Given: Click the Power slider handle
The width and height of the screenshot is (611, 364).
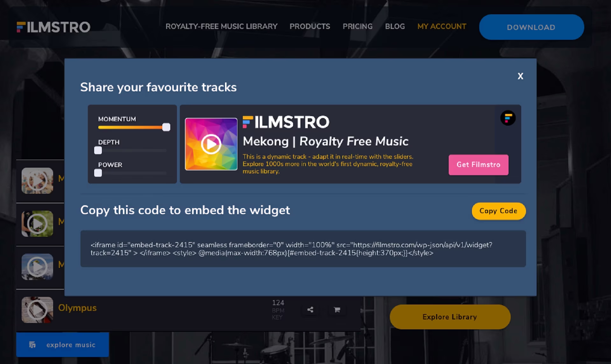Looking at the screenshot, I should pyautogui.click(x=98, y=173).
